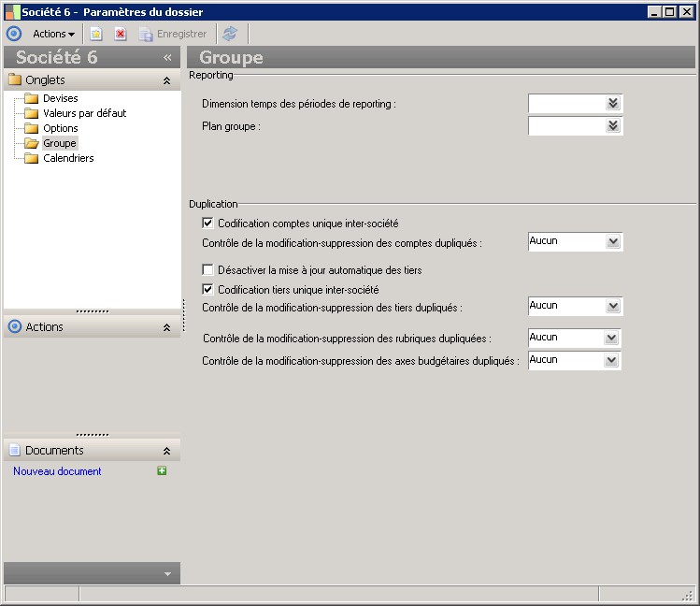The width and height of the screenshot is (700, 606).
Task: Click the application icon in title bar
Action: [x=12, y=11]
